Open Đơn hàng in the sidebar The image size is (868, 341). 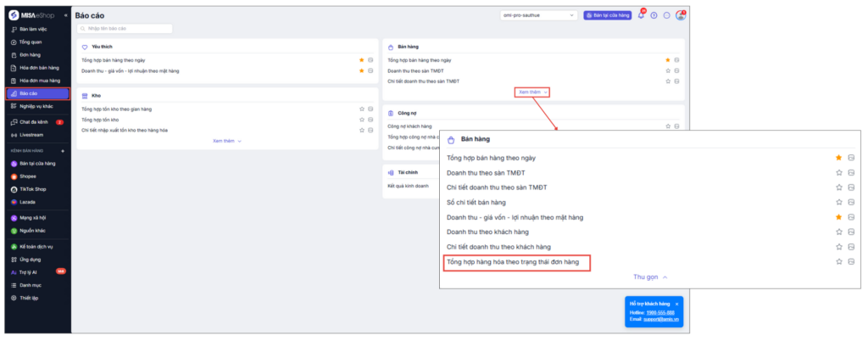point(30,54)
